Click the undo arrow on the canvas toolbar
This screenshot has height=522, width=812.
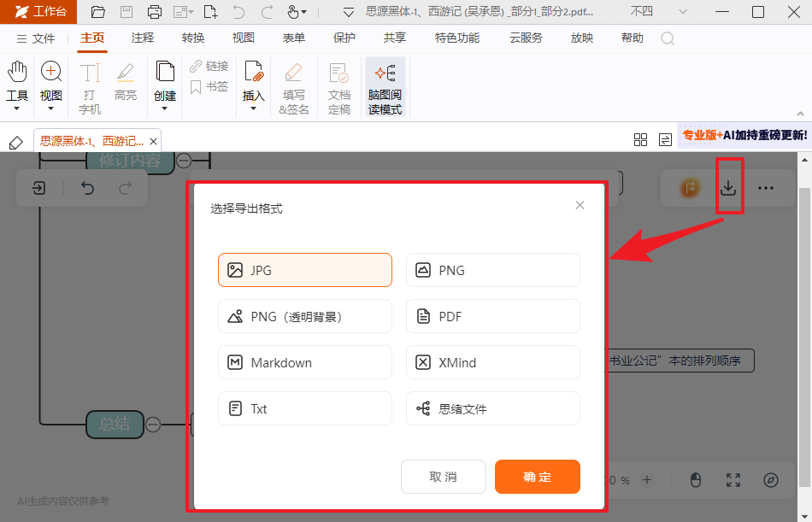[86, 187]
